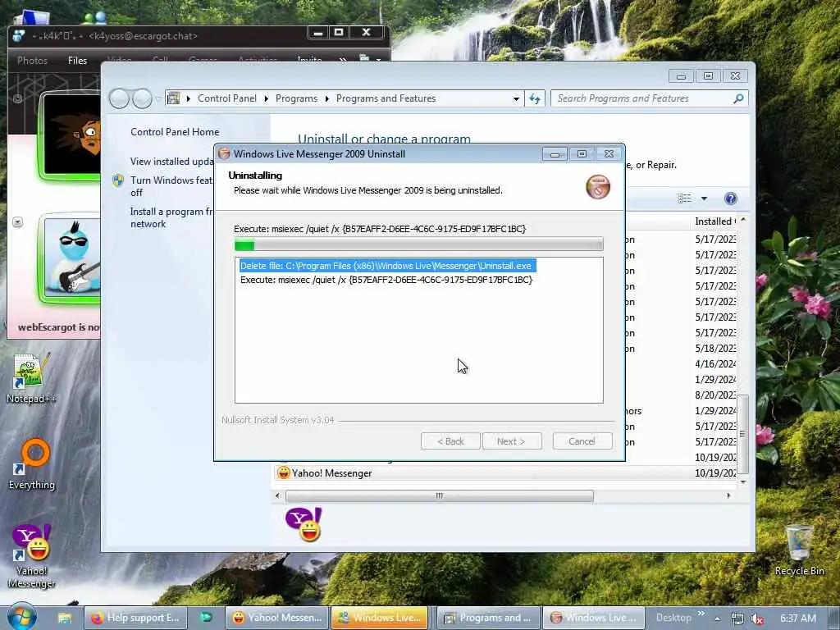Expand the Desktop toolbar chevrons on taskbar
Screen dimensions: 840x630
(x=701, y=614)
